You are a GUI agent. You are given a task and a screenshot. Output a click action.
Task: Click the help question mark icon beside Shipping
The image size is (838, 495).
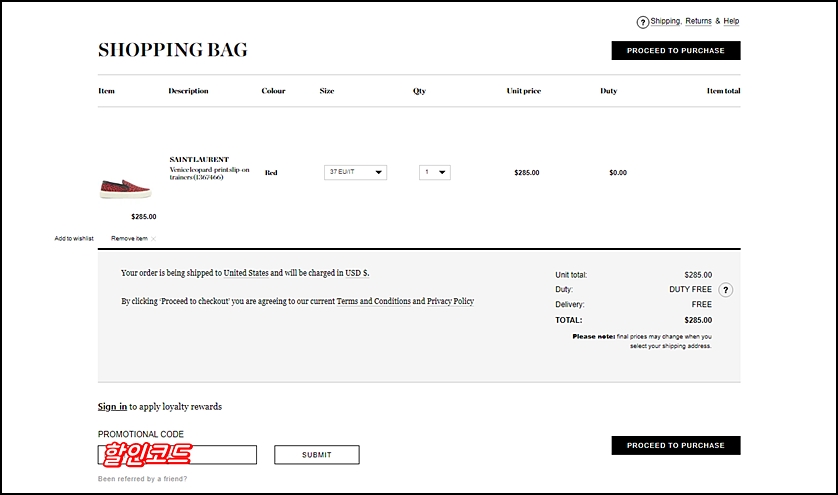pos(642,22)
